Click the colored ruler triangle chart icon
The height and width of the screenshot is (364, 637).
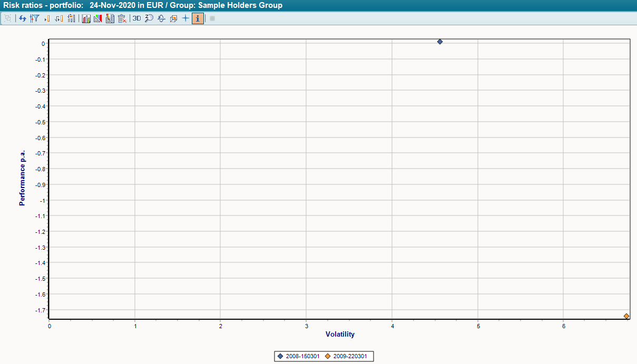(x=97, y=18)
